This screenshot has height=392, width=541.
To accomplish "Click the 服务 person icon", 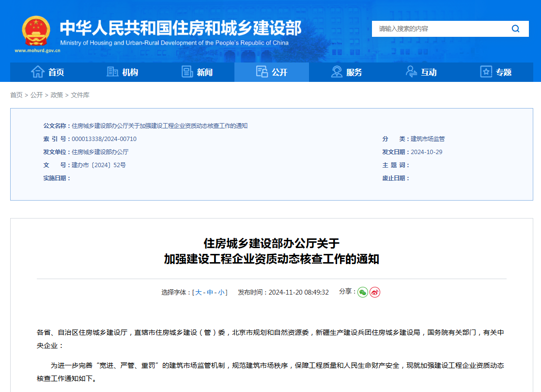I will [337, 72].
